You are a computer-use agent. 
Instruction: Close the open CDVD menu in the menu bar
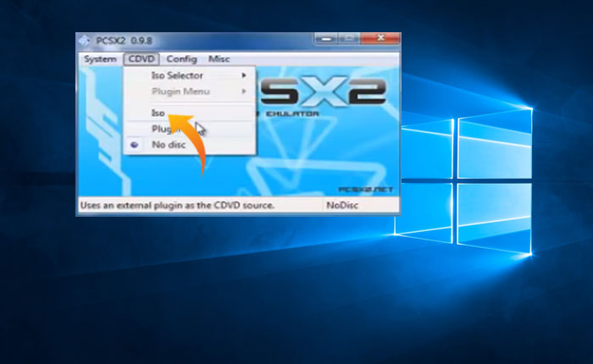[x=141, y=59]
